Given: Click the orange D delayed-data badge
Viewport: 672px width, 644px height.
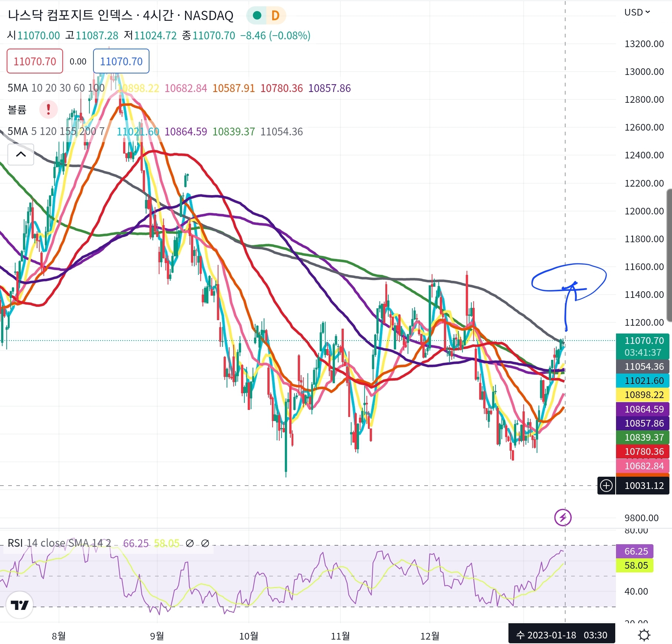Looking at the screenshot, I should tap(275, 16).
